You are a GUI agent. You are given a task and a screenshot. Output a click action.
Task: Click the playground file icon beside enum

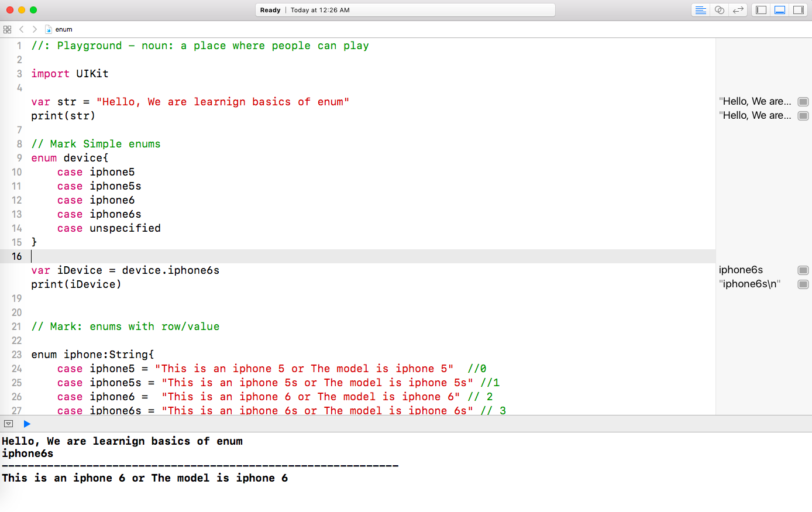(48, 29)
